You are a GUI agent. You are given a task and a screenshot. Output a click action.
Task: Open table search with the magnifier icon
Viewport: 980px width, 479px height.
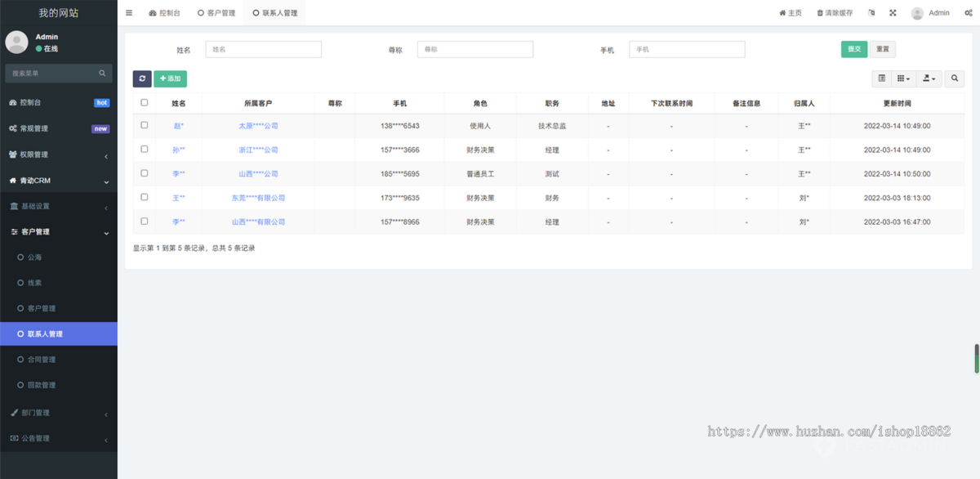[954, 78]
